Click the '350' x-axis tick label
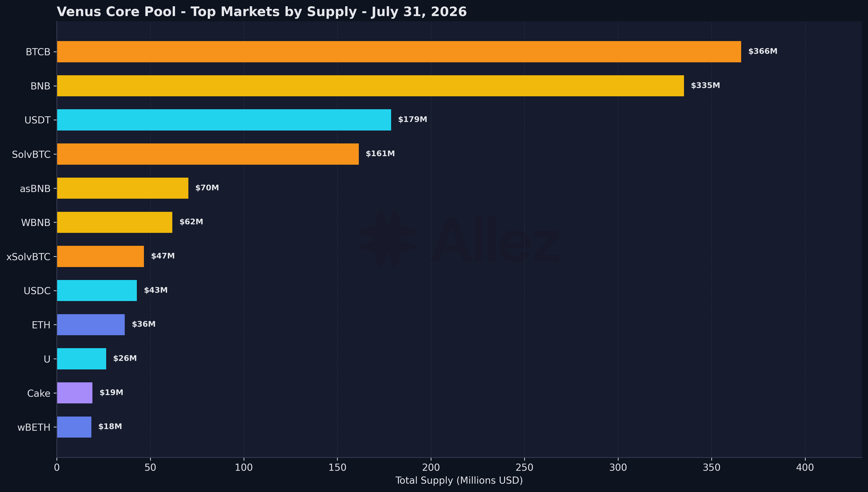Viewport: 868px width, 492px height. pyautogui.click(x=712, y=468)
